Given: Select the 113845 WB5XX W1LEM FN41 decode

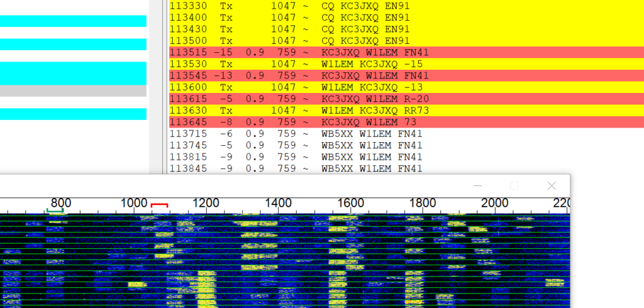Looking at the screenshot, I should pos(406,168).
